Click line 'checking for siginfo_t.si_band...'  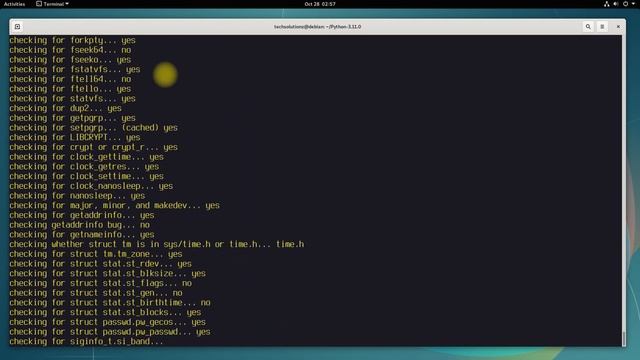tap(87, 342)
